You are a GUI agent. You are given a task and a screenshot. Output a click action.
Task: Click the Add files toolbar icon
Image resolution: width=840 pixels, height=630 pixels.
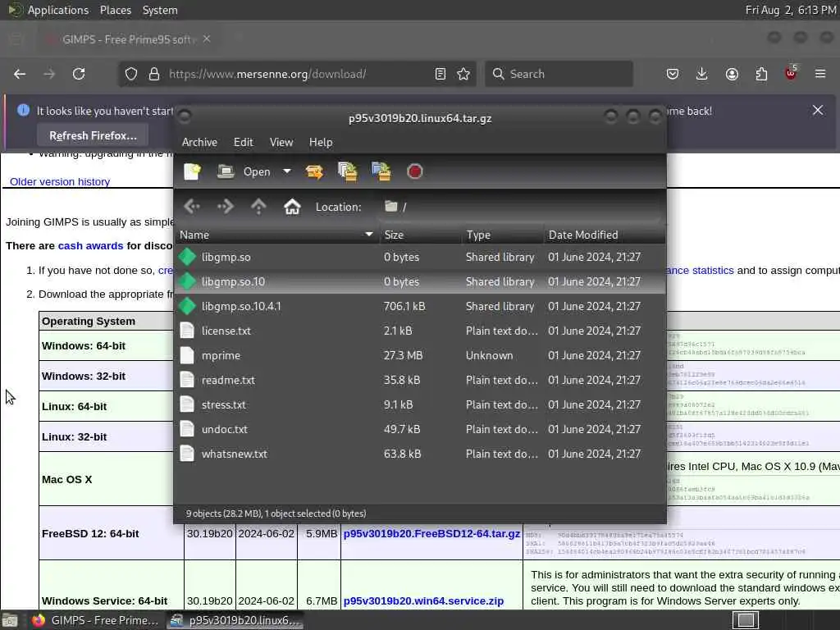(x=348, y=172)
